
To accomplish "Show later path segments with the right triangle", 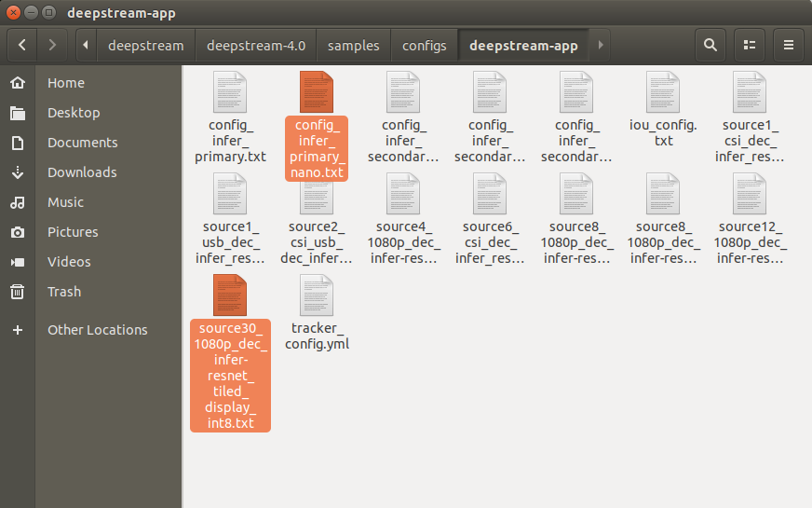I will (x=601, y=45).
